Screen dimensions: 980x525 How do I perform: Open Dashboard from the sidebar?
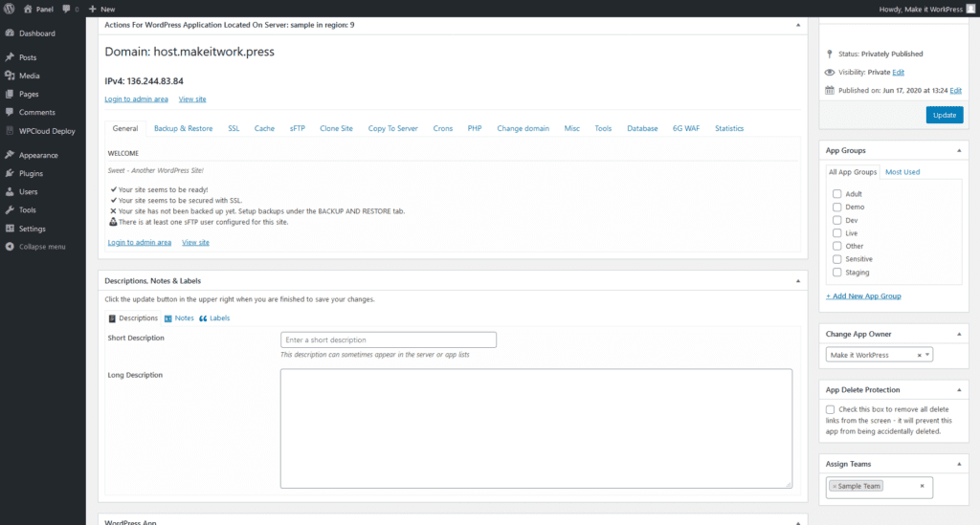[x=37, y=33]
